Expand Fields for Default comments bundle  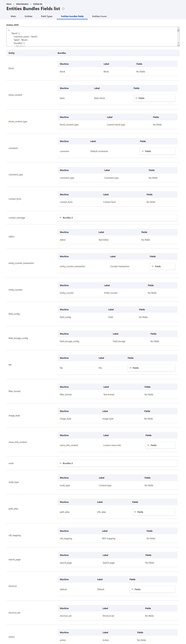pos(157,151)
